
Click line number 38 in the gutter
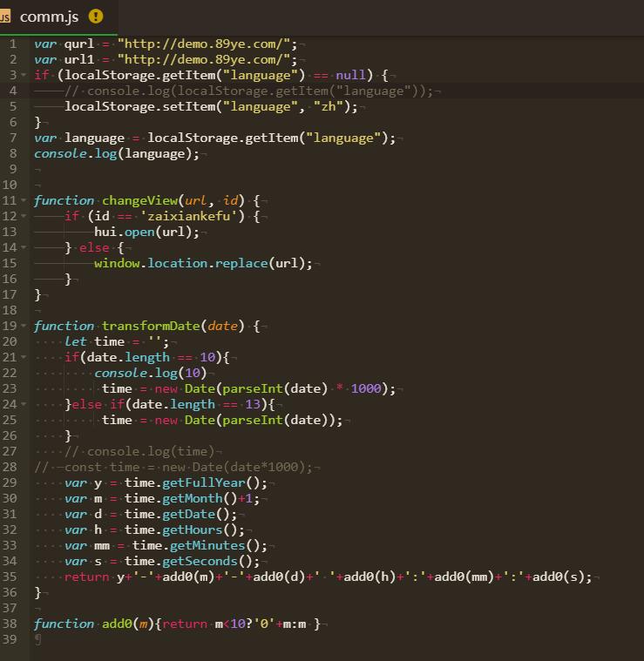click(10, 624)
